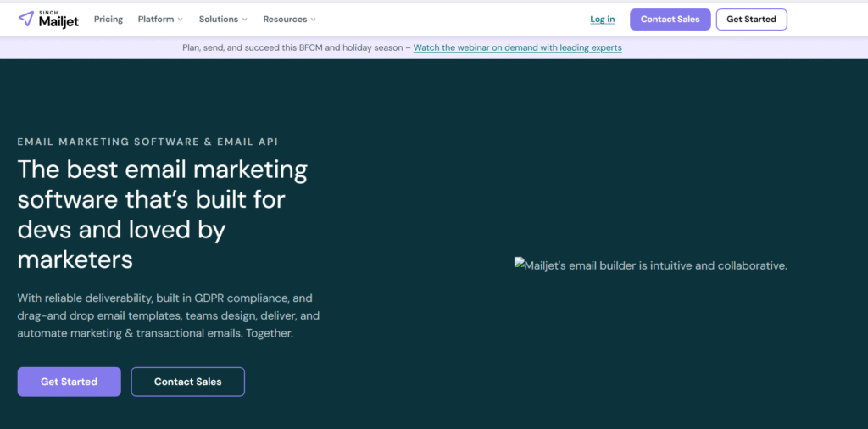Click 'EMAIL MARKETING SOFTWARE & EMAIL API' text
This screenshot has height=429, width=868.
coord(147,142)
